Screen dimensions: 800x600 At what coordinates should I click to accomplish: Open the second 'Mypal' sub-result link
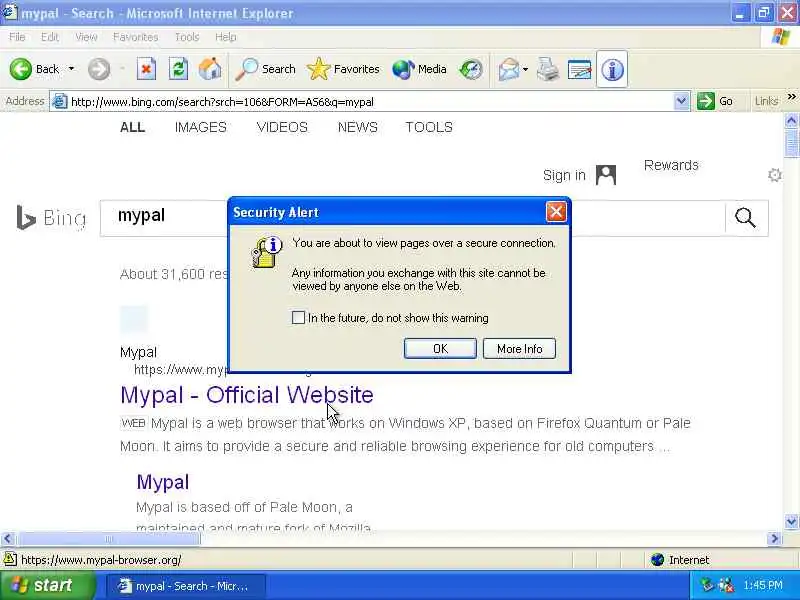(x=163, y=482)
